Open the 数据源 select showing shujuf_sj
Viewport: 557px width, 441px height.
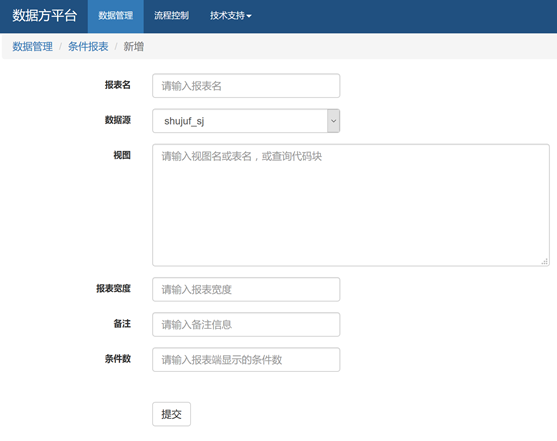(x=246, y=121)
